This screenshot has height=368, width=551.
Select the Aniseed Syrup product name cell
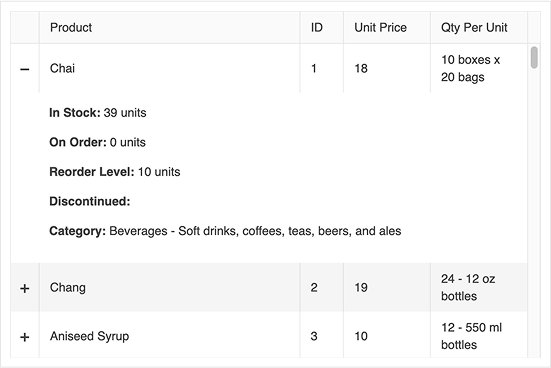pos(169,336)
